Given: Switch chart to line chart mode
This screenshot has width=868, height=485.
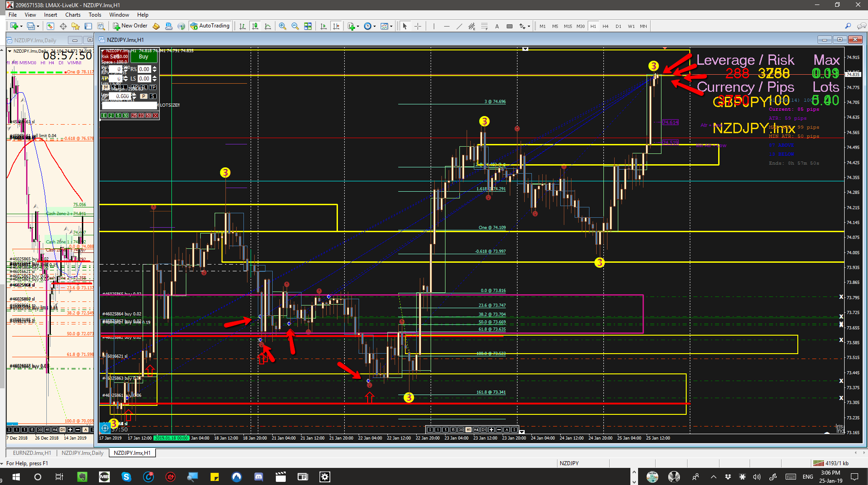Looking at the screenshot, I should (268, 26).
